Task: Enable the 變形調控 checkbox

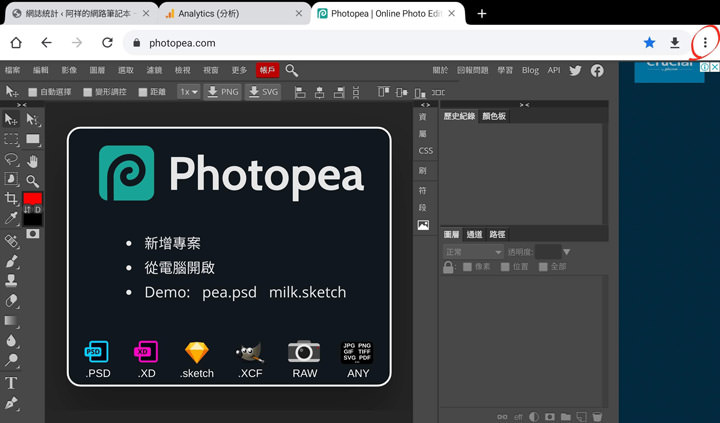Action: (88, 92)
